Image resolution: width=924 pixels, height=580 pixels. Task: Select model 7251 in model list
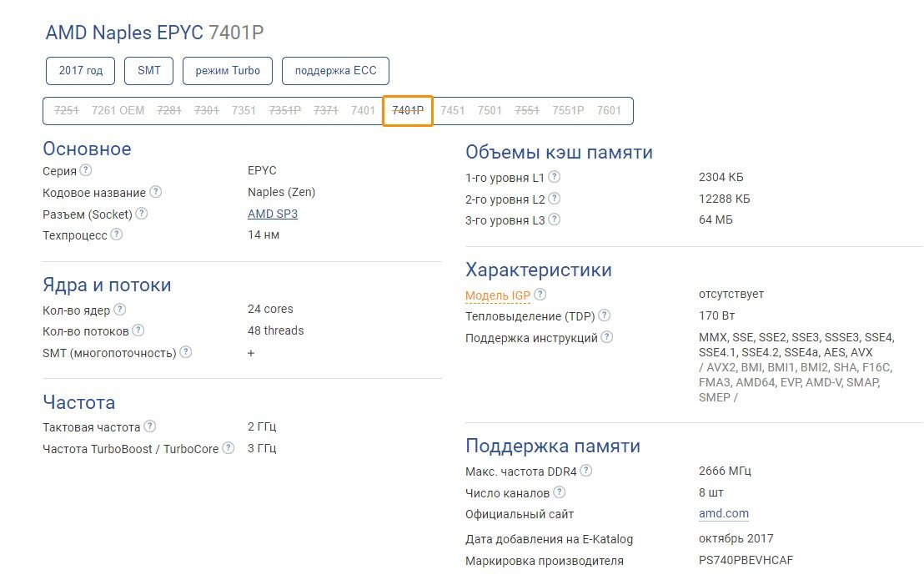click(x=67, y=111)
